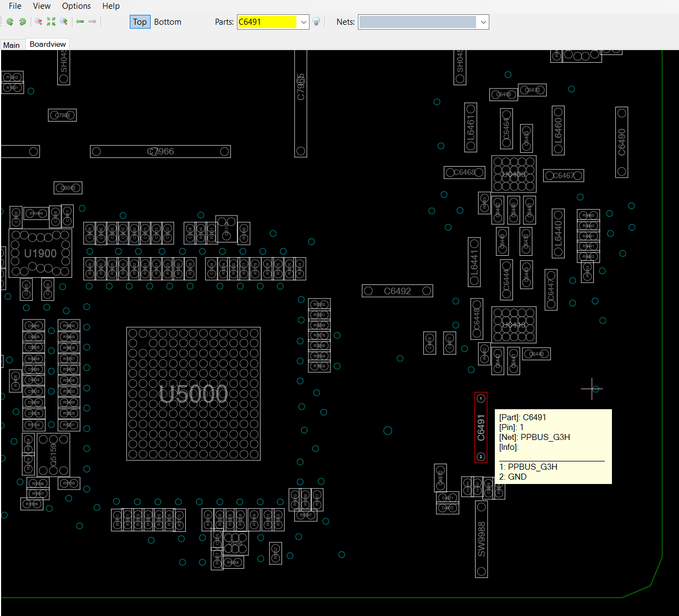Click the rotate counter-clockwise toolbar icon
Viewport: 679px width, 616px height.
pos(10,22)
